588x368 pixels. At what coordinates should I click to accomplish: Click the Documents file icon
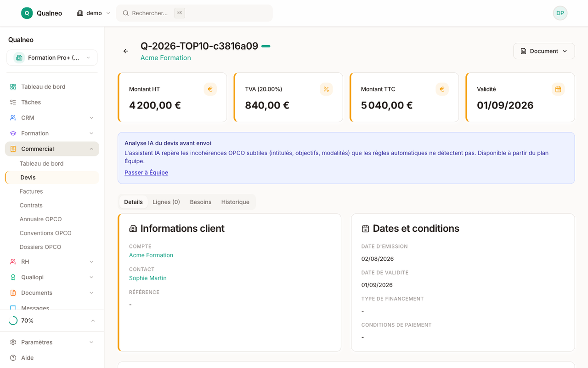pyautogui.click(x=13, y=293)
